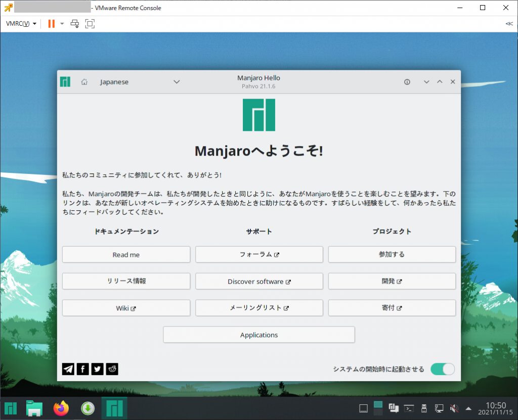This screenshot has height=420, width=518.
Task: Collapse VMware toolbar with double chevron
Action: pyautogui.click(x=509, y=24)
